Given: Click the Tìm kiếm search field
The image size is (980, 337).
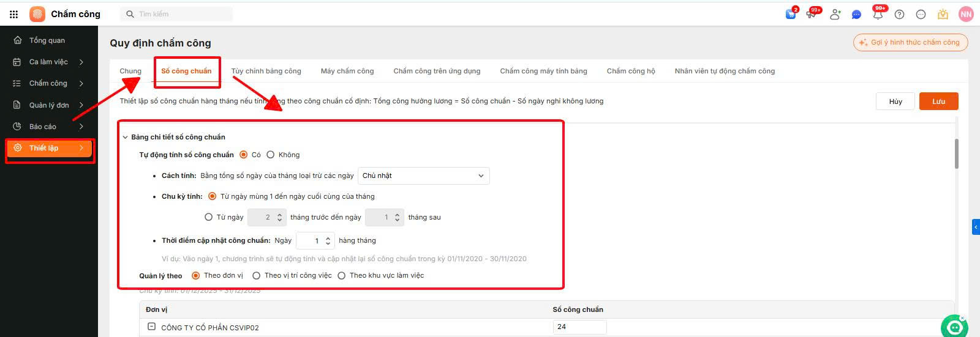Looking at the screenshot, I should (x=178, y=14).
